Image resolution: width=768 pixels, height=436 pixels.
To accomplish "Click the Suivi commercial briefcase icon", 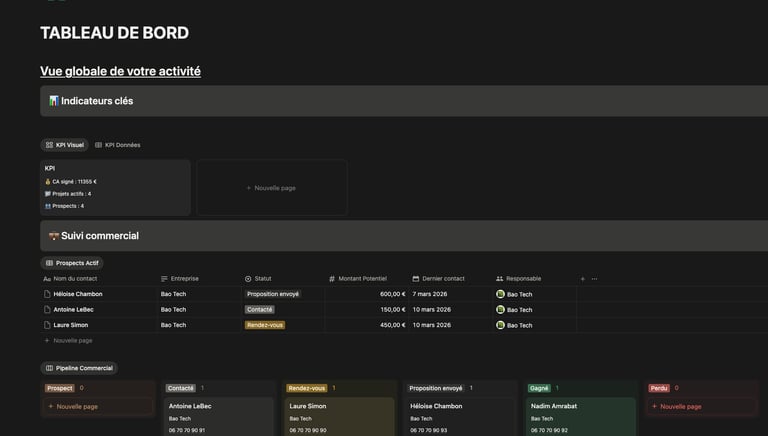I will coord(54,236).
